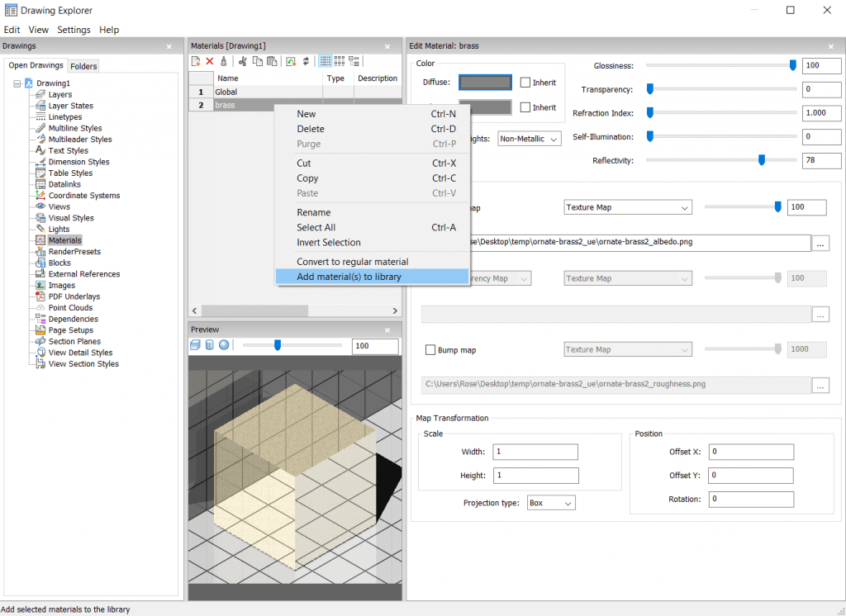Viewport: 846px width, 616px height.
Task: Switch Materials panel to grid icon view
Action: coord(340,61)
